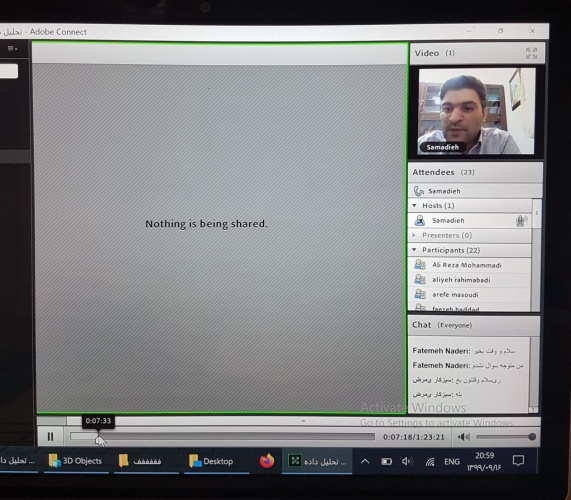Toggle full screen on Video pod

coord(531,53)
